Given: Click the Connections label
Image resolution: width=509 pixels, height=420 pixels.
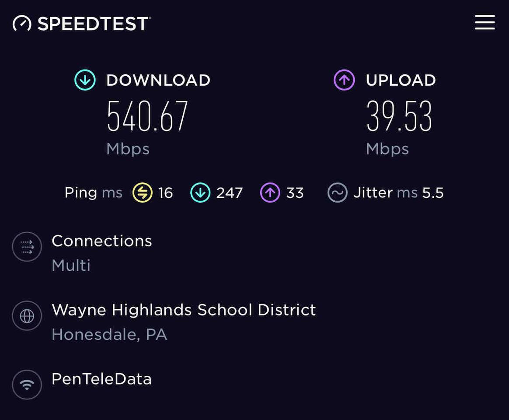Looking at the screenshot, I should click(101, 241).
